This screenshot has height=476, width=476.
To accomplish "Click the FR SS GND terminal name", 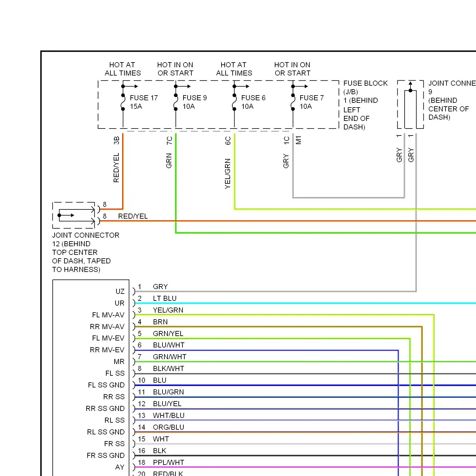I will 106,455.
